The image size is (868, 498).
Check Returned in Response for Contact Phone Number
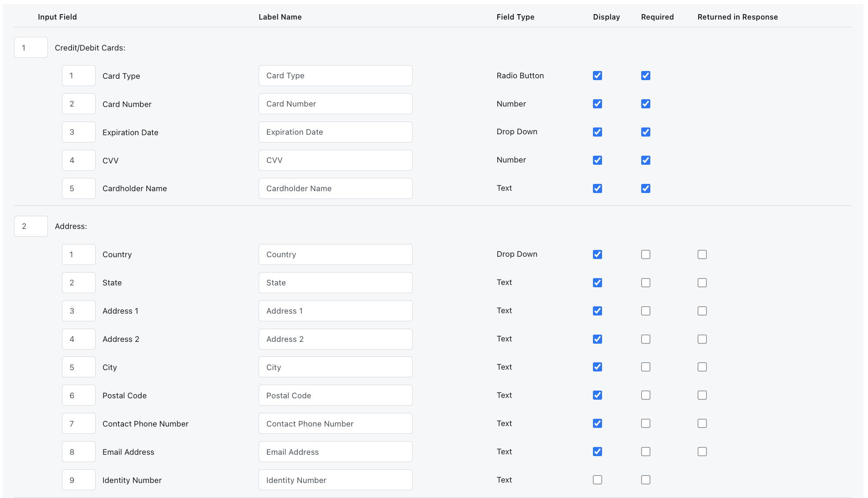pos(702,423)
